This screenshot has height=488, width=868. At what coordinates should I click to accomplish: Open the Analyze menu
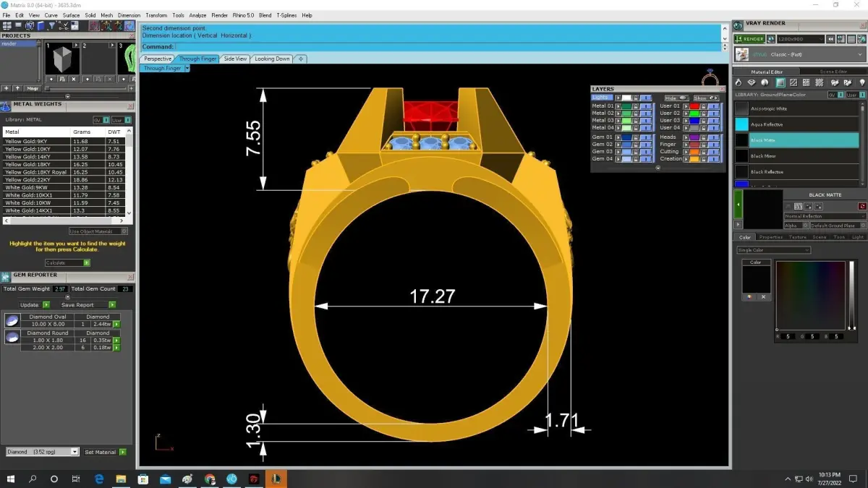pyautogui.click(x=197, y=15)
